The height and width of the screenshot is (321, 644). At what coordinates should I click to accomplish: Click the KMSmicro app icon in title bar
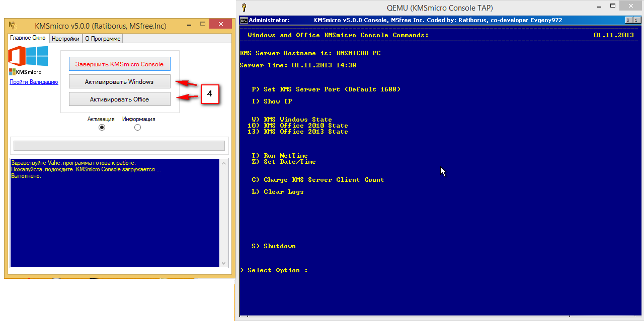(x=14, y=26)
